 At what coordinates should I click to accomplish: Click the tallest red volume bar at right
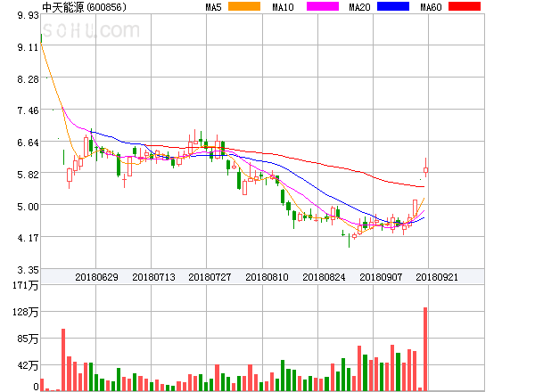[425, 348]
